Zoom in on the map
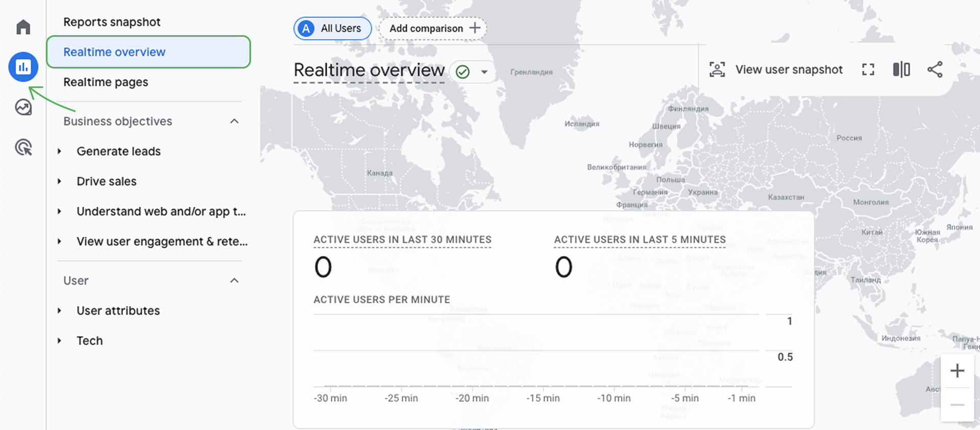Screen dimensions: 980x430 click(x=957, y=371)
